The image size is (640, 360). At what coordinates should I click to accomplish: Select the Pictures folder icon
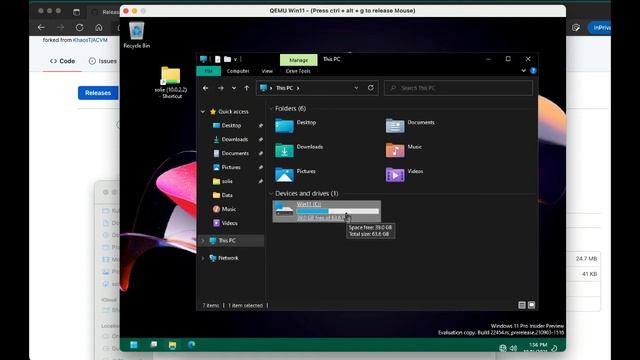(x=284, y=174)
